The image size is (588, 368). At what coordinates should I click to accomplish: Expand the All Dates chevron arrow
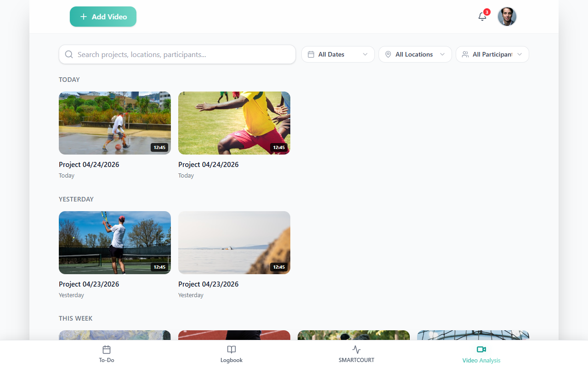pyautogui.click(x=365, y=54)
